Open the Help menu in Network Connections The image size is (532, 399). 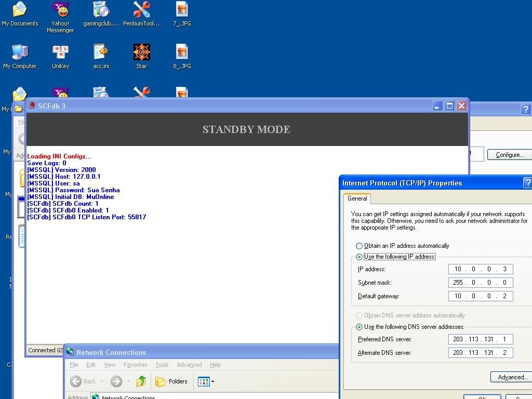(215, 365)
